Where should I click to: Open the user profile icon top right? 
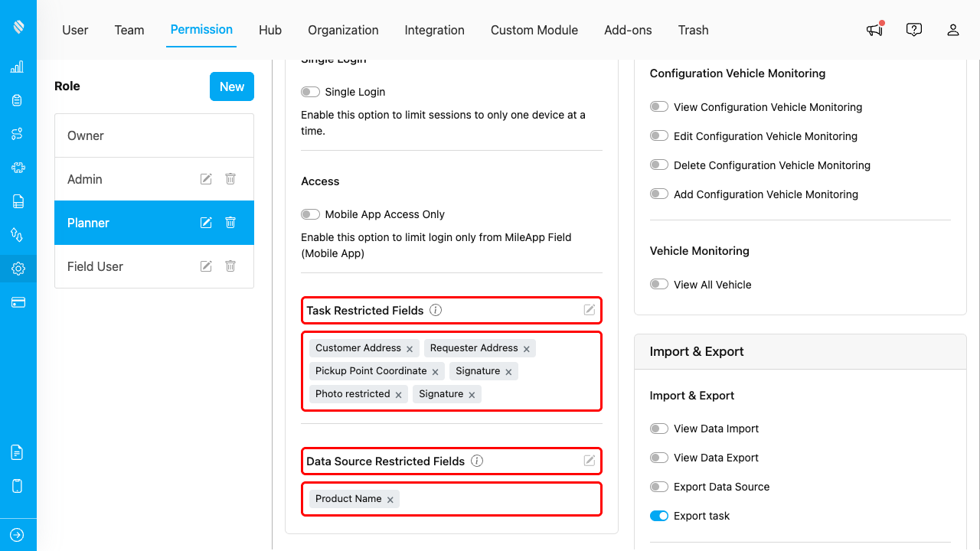coord(953,30)
